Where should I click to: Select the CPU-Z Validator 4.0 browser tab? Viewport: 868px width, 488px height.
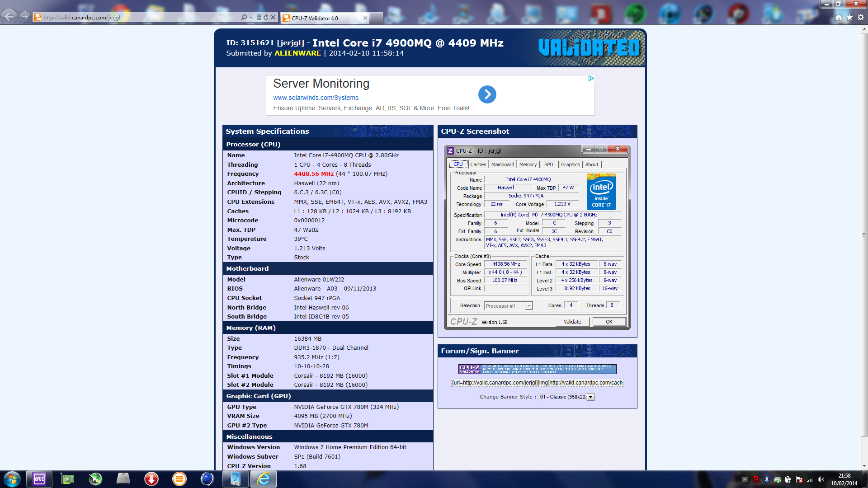[325, 18]
